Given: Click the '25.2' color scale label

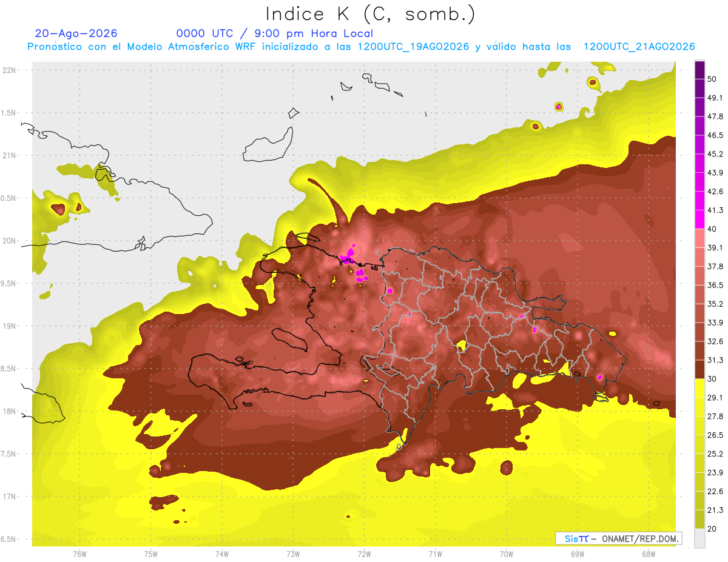Looking at the screenshot, I should click(x=715, y=454).
